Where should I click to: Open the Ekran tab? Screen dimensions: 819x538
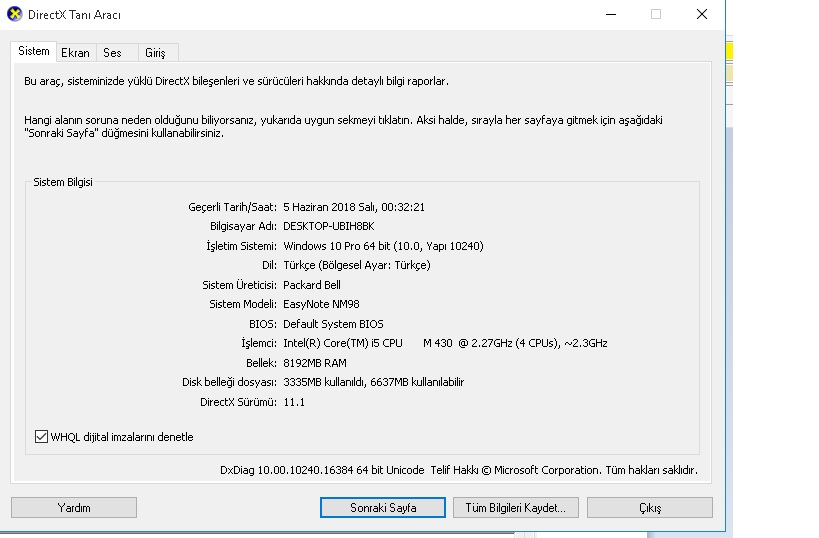pyautogui.click(x=75, y=53)
